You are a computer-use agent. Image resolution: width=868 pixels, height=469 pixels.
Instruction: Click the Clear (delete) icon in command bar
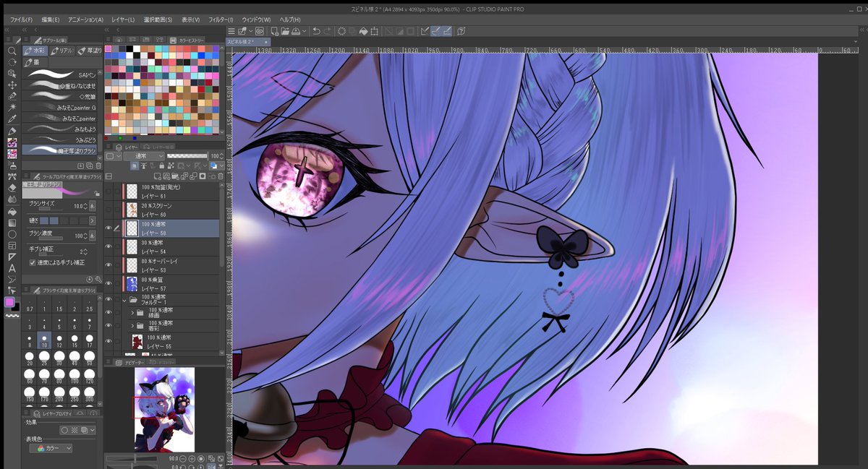click(x=341, y=31)
